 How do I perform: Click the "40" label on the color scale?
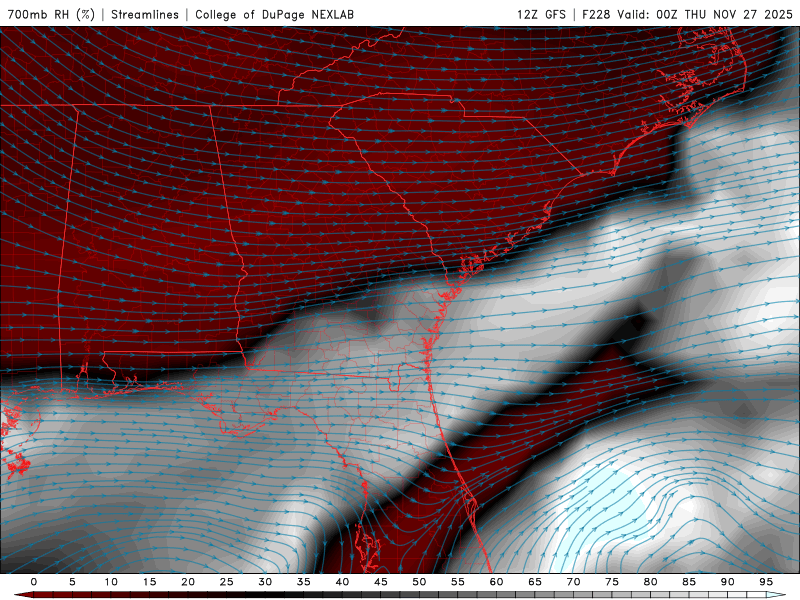pyautogui.click(x=342, y=582)
